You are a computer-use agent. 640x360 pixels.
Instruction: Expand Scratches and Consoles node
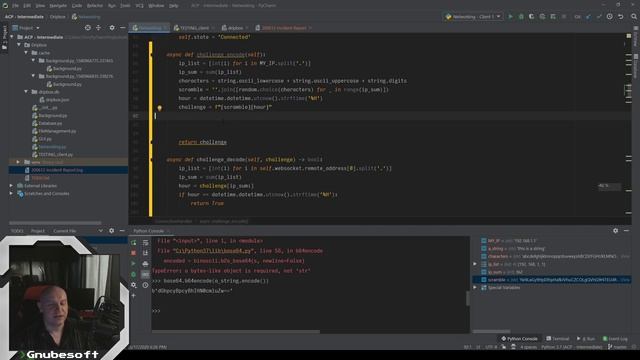pos(11,193)
